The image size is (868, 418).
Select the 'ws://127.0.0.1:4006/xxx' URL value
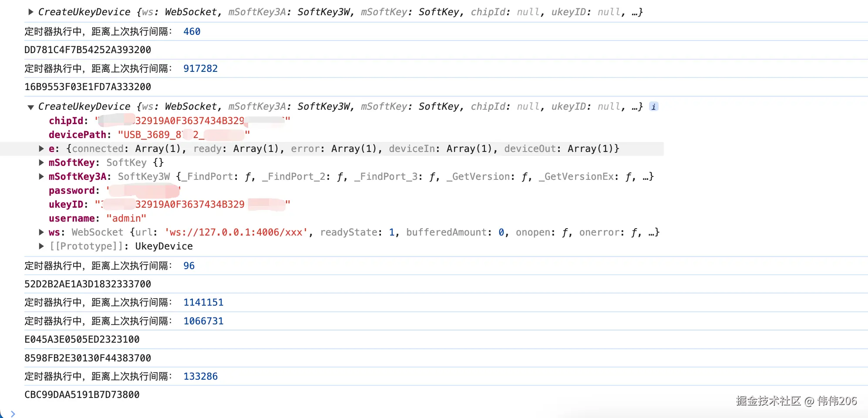coord(236,233)
